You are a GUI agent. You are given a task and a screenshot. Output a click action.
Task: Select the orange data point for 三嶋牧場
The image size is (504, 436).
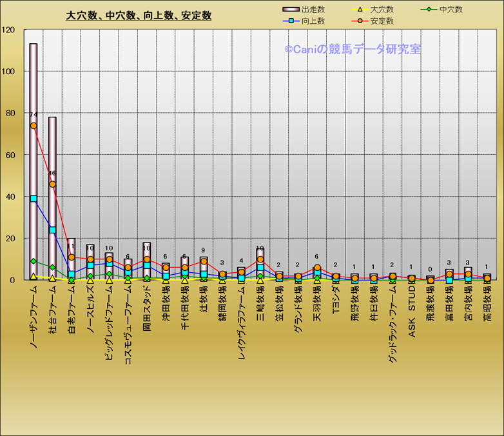(260, 259)
